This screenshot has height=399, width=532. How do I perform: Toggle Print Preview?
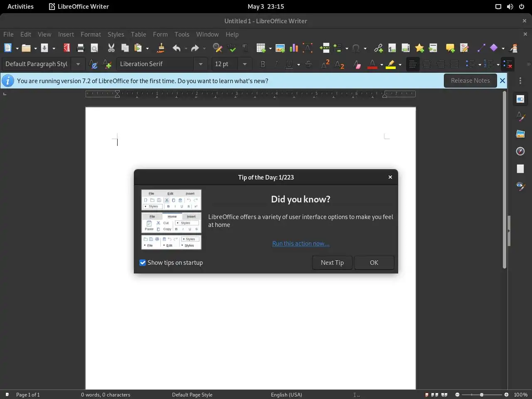coord(94,48)
